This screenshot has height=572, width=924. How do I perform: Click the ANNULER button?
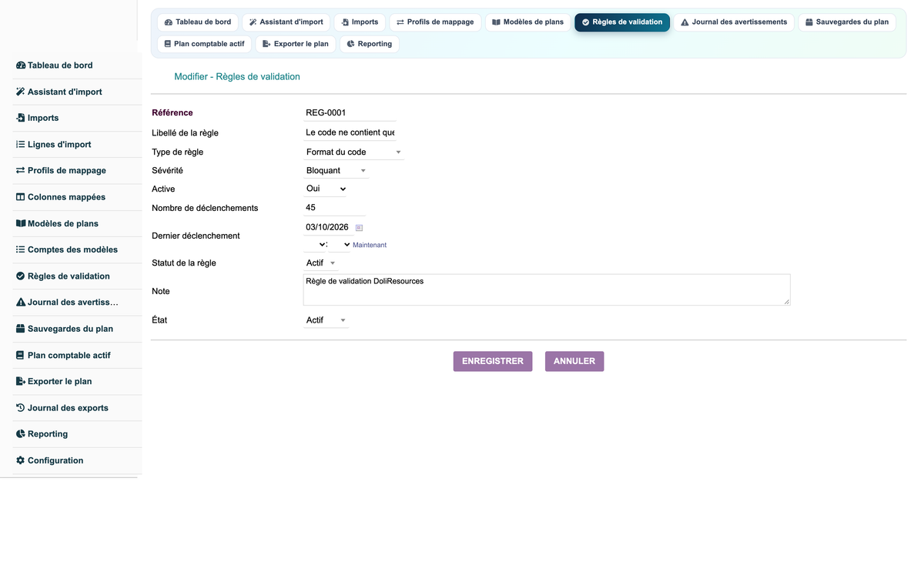coord(574,362)
